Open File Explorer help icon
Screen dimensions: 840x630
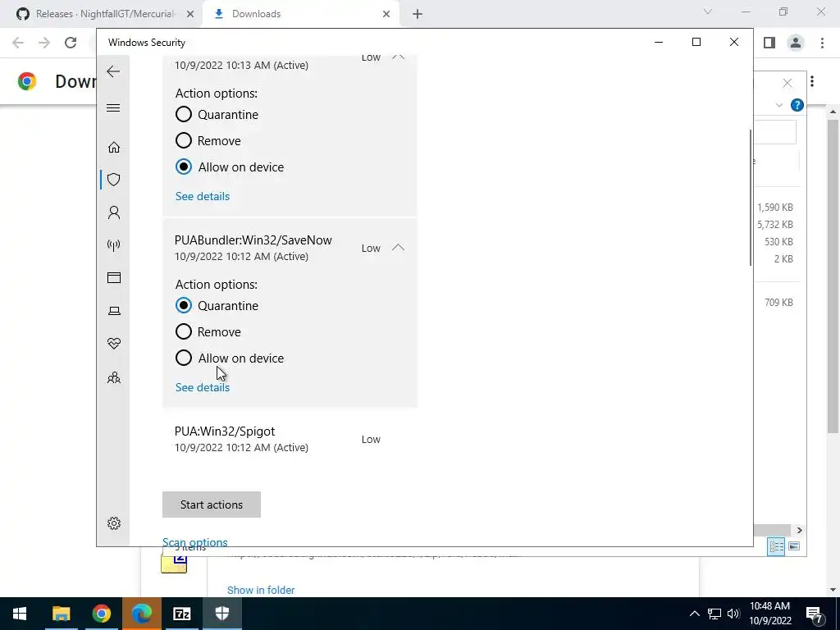tap(797, 105)
